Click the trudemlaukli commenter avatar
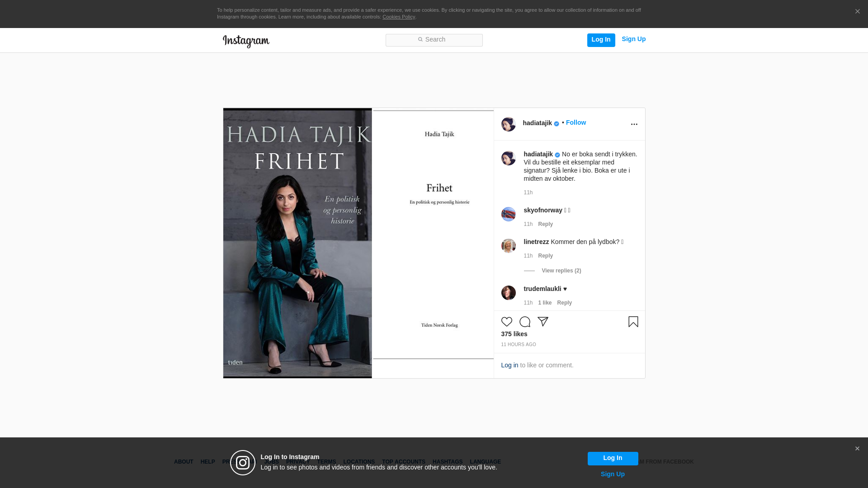The height and width of the screenshot is (488, 868). (508, 293)
